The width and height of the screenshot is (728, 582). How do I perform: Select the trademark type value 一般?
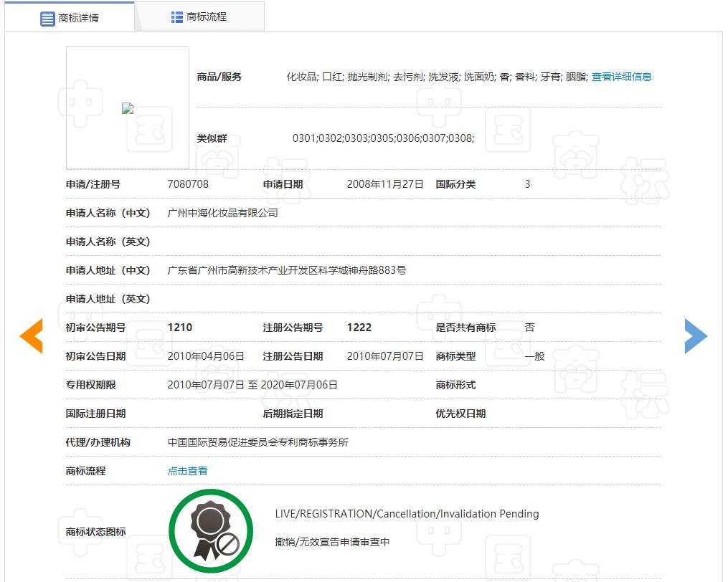(534, 356)
